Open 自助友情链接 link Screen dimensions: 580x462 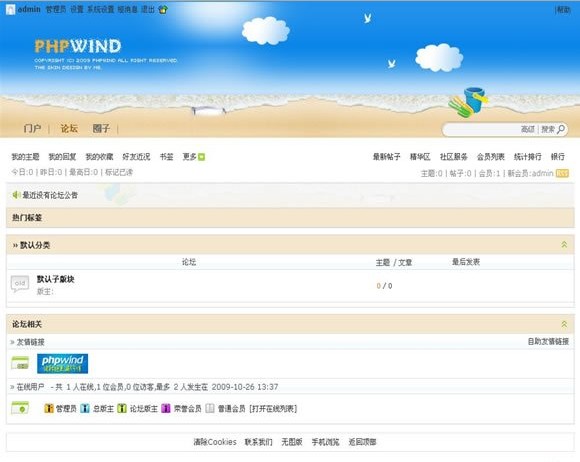pos(548,342)
